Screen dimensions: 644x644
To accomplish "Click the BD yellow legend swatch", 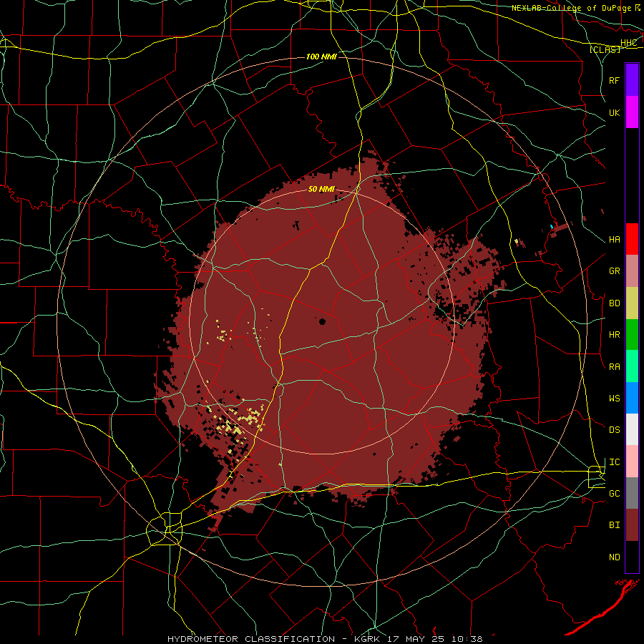I will (x=632, y=303).
